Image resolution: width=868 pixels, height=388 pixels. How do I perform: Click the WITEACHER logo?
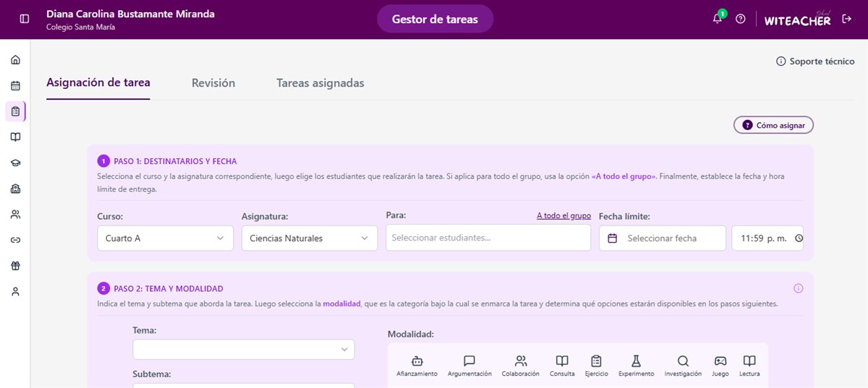click(x=797, y=20)
